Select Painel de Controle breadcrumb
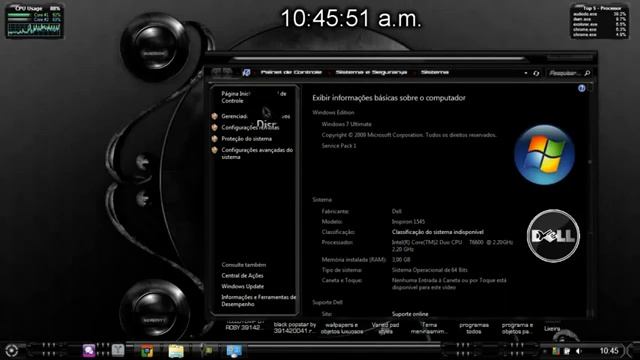 291,73
